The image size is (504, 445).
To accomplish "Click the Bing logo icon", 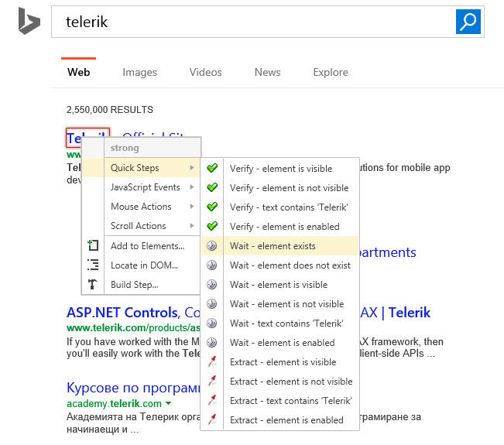I will 29,21.
